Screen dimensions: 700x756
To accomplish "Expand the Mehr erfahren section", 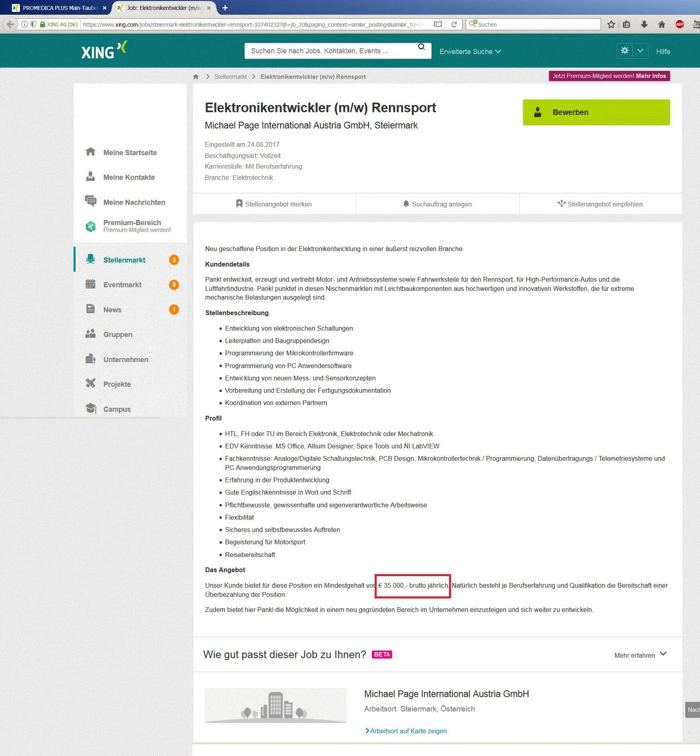I will point(640,655).
